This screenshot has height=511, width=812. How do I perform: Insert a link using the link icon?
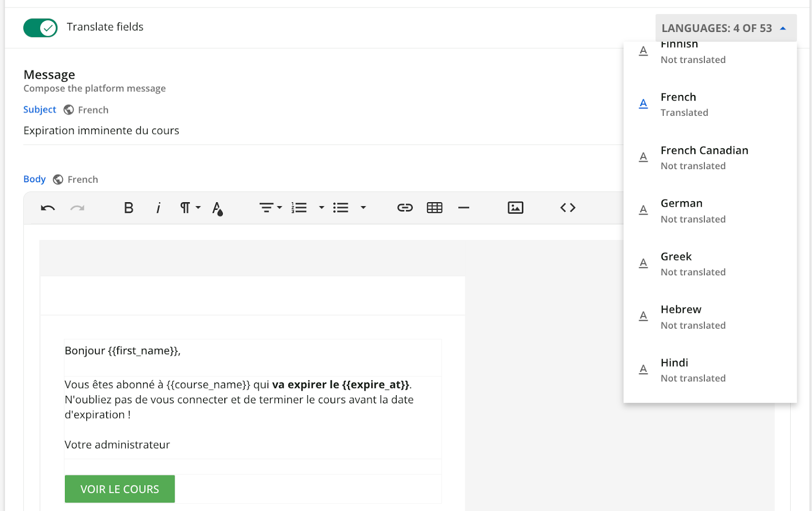point(404,208)
